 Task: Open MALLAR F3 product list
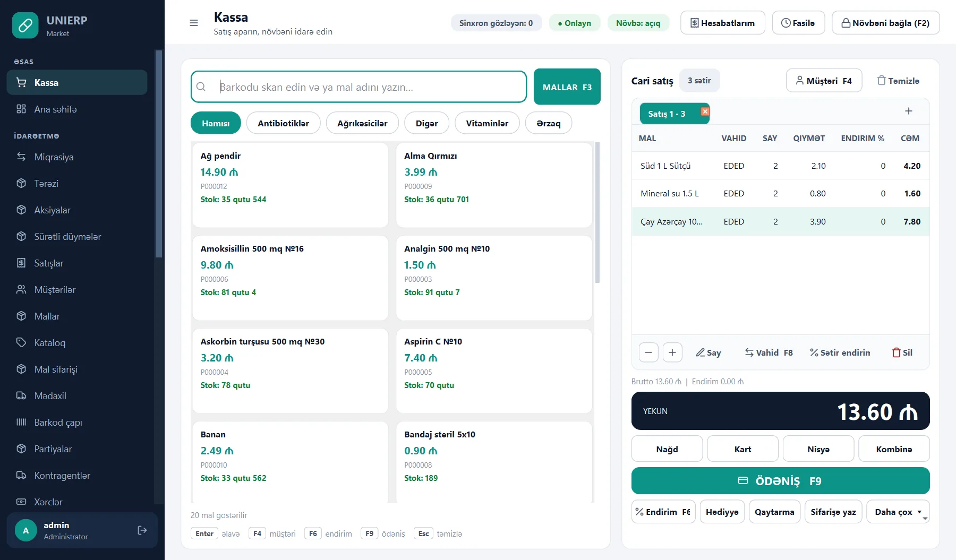click(567, 87)
